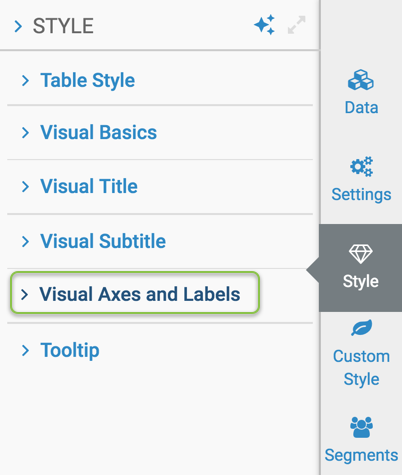Switch to the Settings tab label
The image size is (402, 475).
[x=361, y=195]
